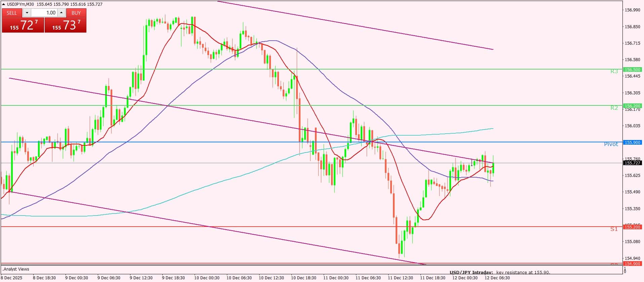Click the 10 Dec 06:30 time label
The image size is (644, 282).
click(239, 278)
